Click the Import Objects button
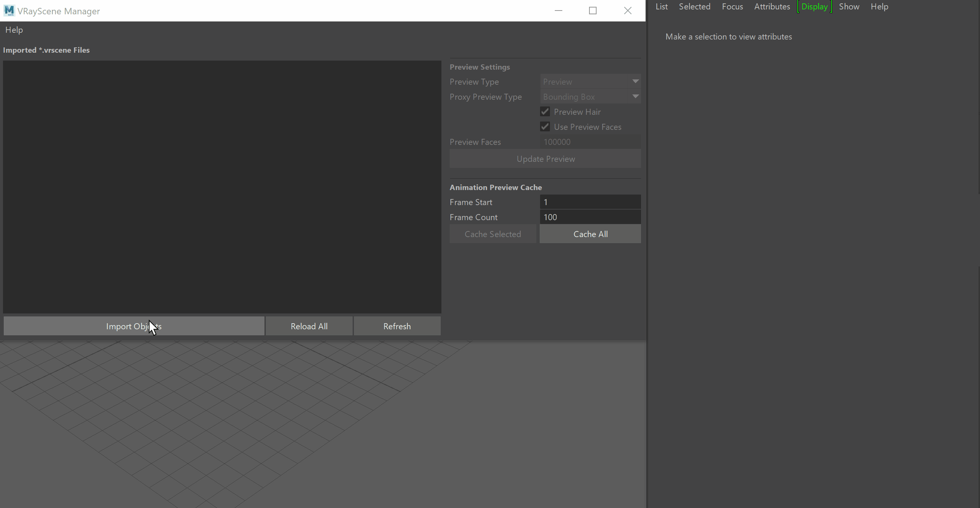This screenshot has height=508, width=980. tap(134, 326)
